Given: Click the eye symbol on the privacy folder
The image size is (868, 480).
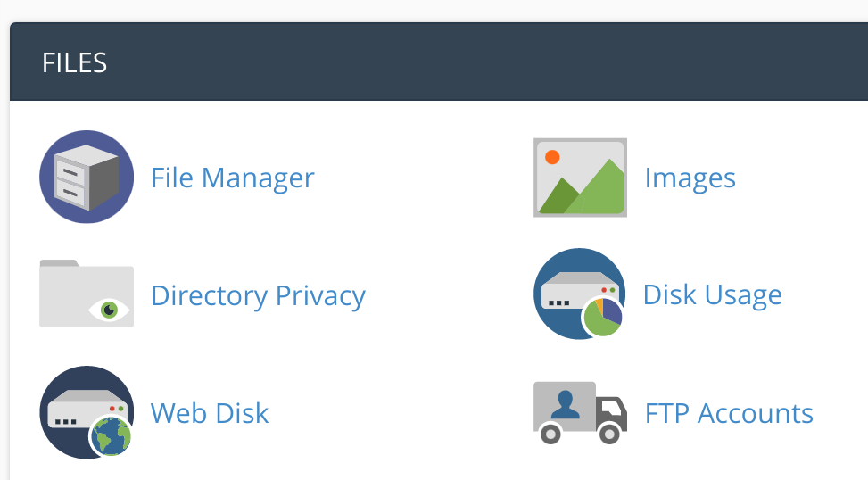Looking at the screenshot, I should coord(110,310).
